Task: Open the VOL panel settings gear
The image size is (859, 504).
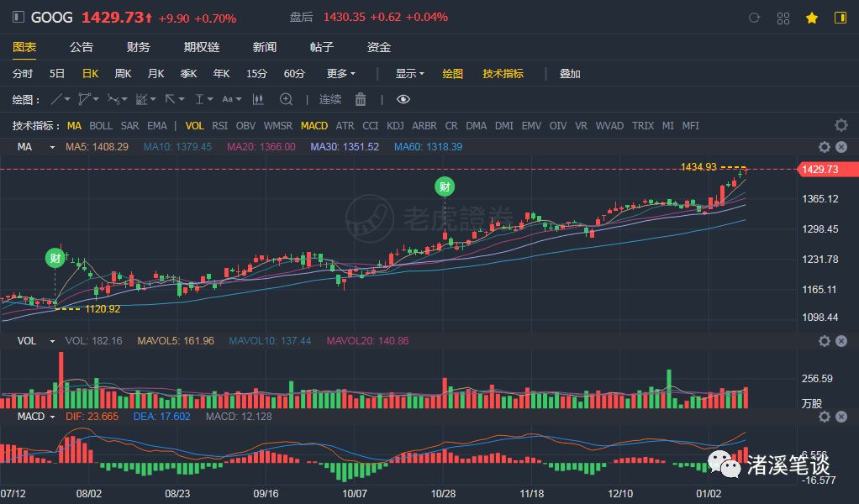Action: (824, 341)
